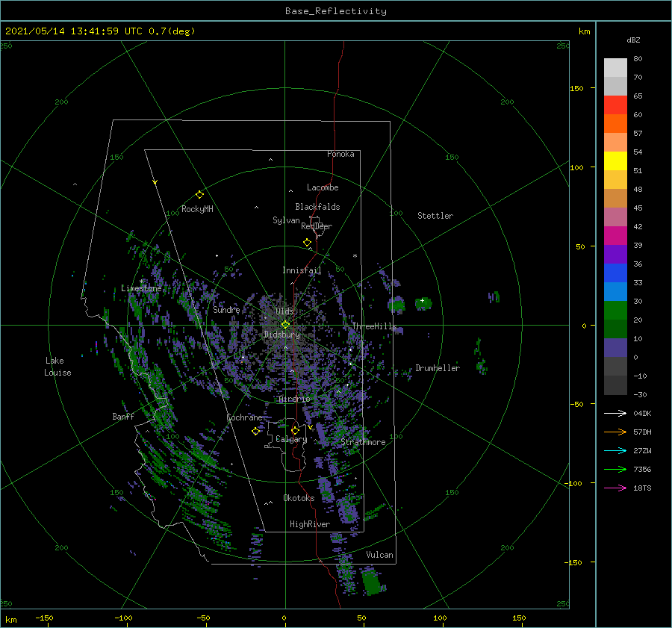
Task: Click the Lacombe town label
Action: pos(323,187)
